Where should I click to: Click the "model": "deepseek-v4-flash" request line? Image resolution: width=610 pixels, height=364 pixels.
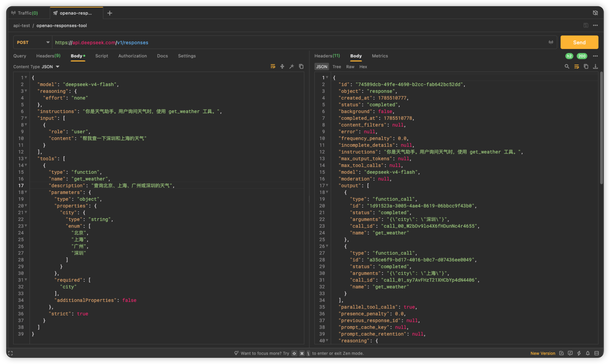click(x=78, y=84)
